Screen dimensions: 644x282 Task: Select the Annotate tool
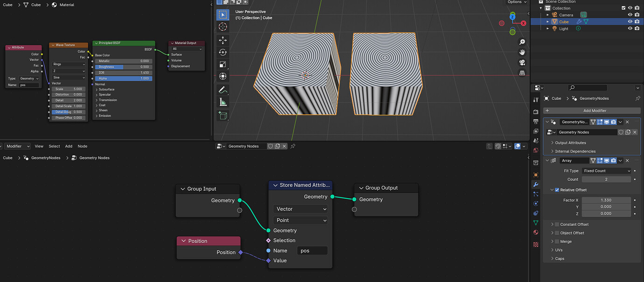click(223, 90)
